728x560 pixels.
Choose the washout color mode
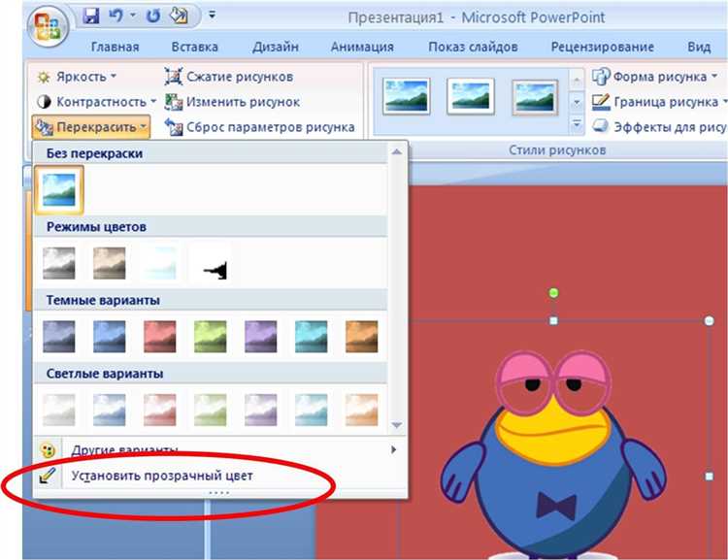(x=160, y=263)
